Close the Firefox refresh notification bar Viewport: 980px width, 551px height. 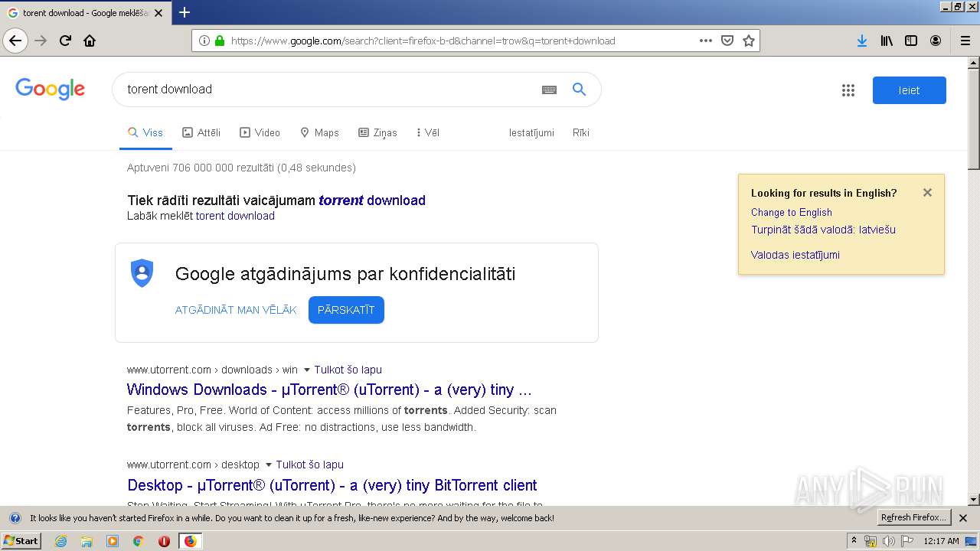[963, 518]
